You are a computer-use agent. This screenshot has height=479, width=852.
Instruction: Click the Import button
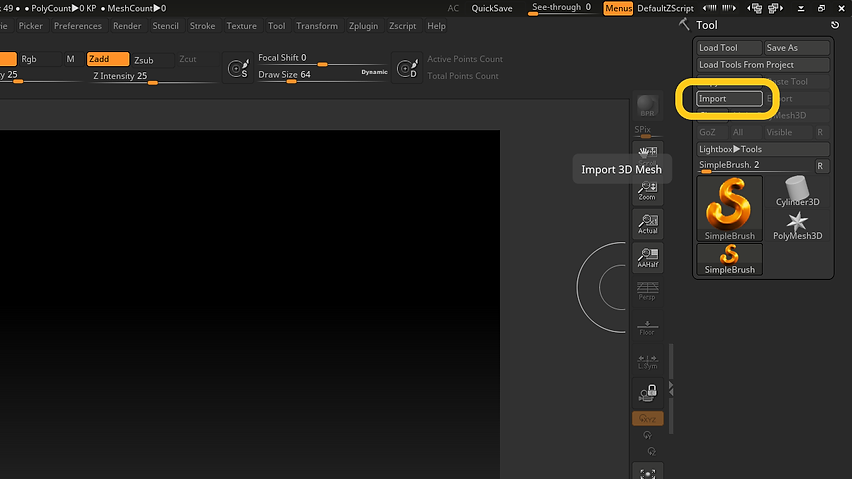pyautogui.click(x=729, y=98)
